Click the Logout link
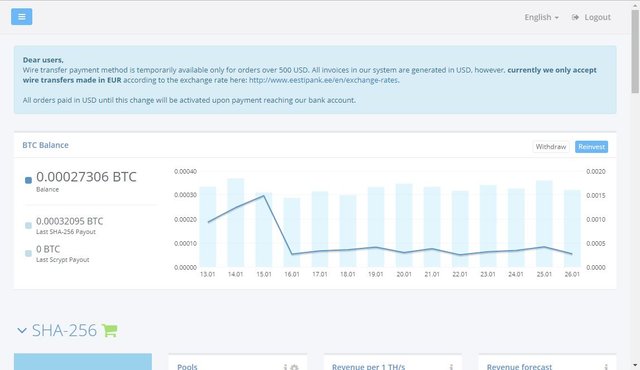The width and height of the screenshot is (640, 370). pos(598,17)
